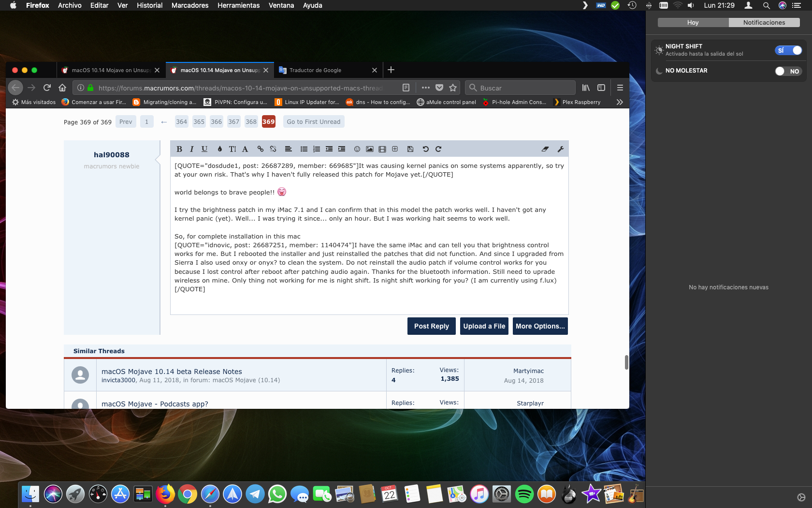This screenshot has width=812, height=508.
Task: Bookmark this page with the star
Action: pos(453,88)
